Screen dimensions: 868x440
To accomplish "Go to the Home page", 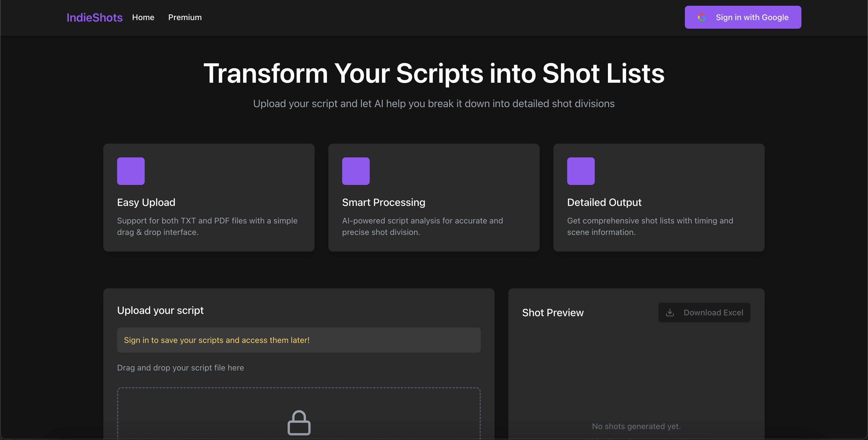I will point(143,17).
